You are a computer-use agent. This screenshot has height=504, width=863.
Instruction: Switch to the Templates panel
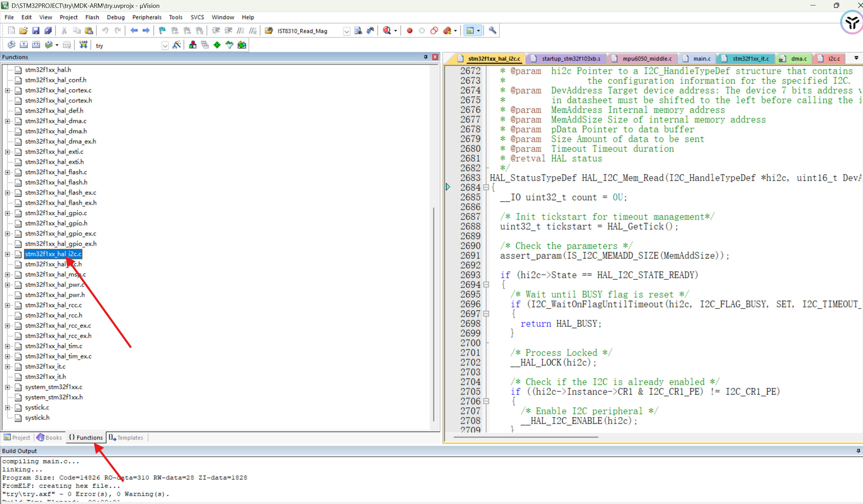pos(130,437)
